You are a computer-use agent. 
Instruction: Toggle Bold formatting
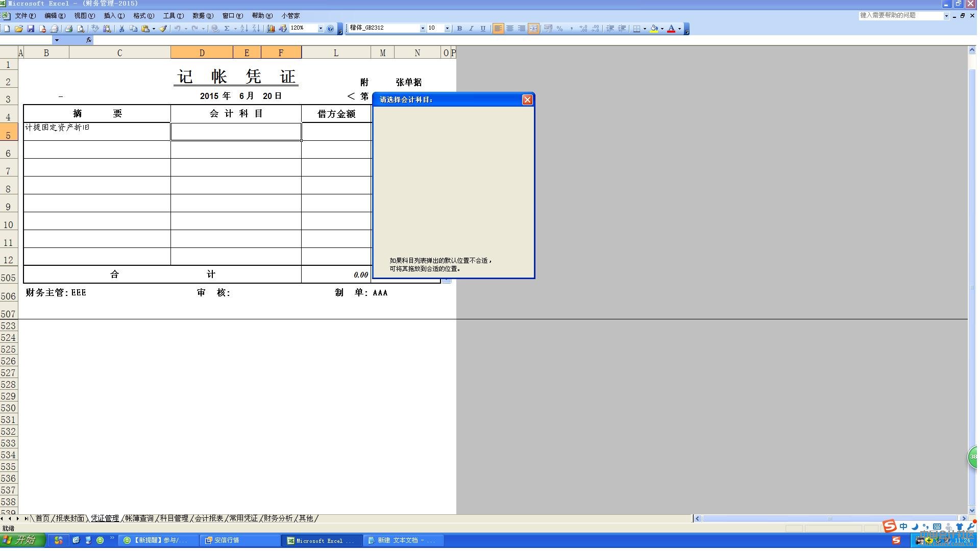459,29
